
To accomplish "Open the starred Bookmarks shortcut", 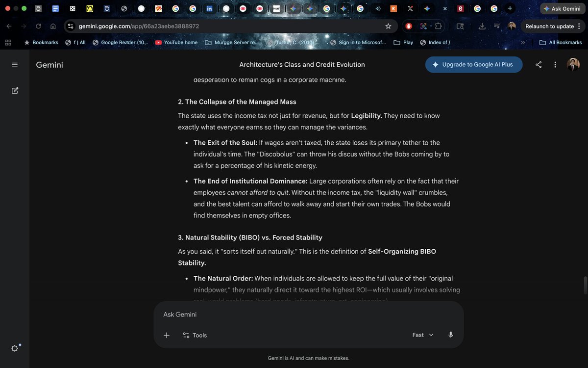I will [41, 43].
